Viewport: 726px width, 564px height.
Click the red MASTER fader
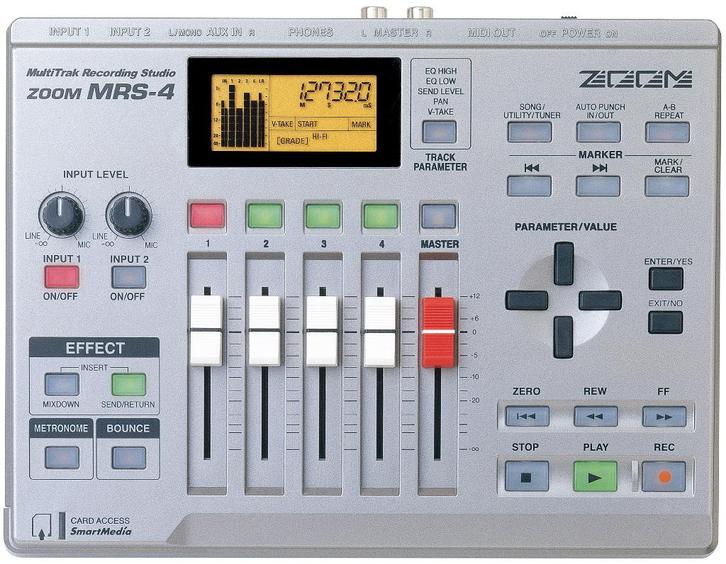[438, 332]
